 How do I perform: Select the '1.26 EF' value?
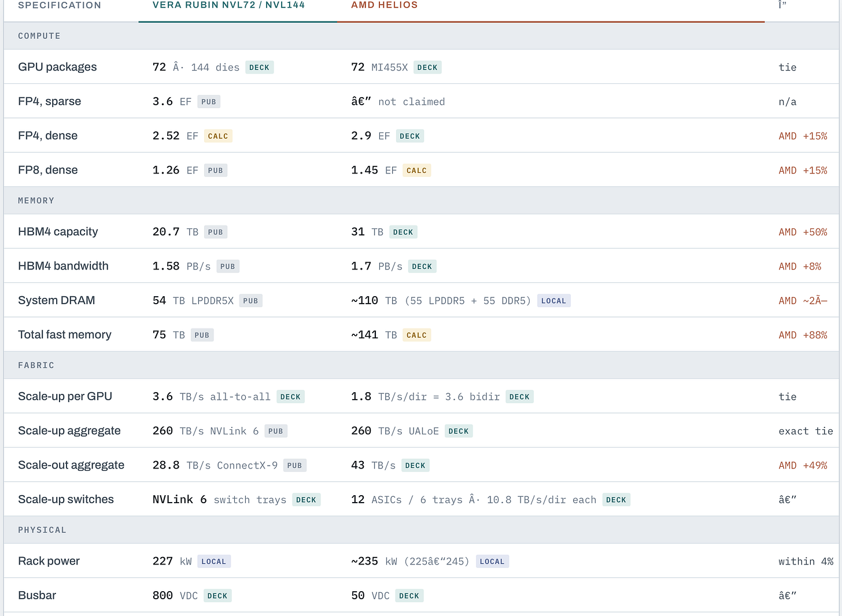click(175, 170)
